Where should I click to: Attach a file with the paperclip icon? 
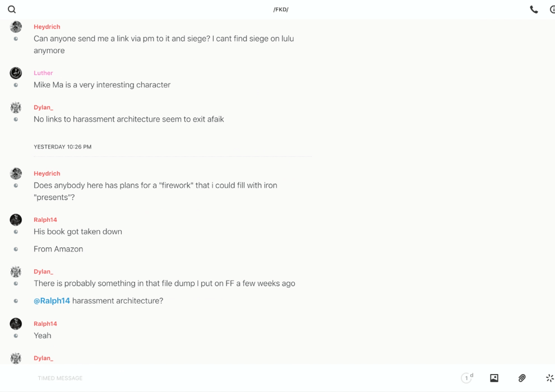point(522,378)
